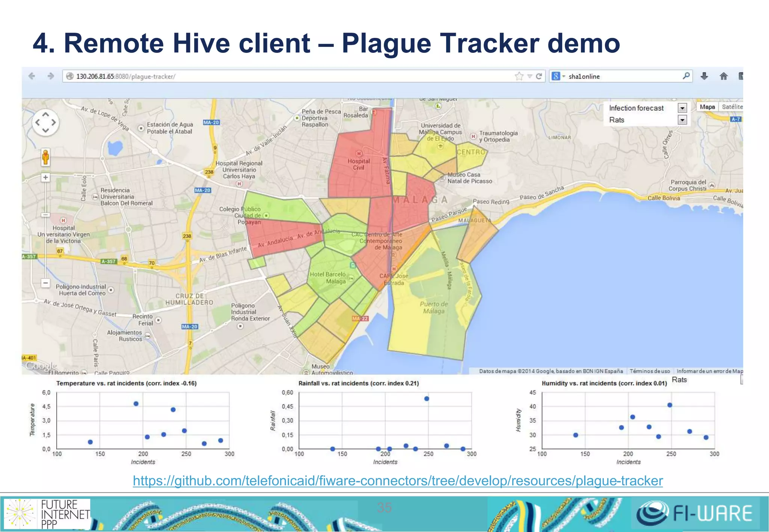Click the MALAGA city label
This screenshot has width=769, height=532.
pyautogui.click(x=420, y=200)
